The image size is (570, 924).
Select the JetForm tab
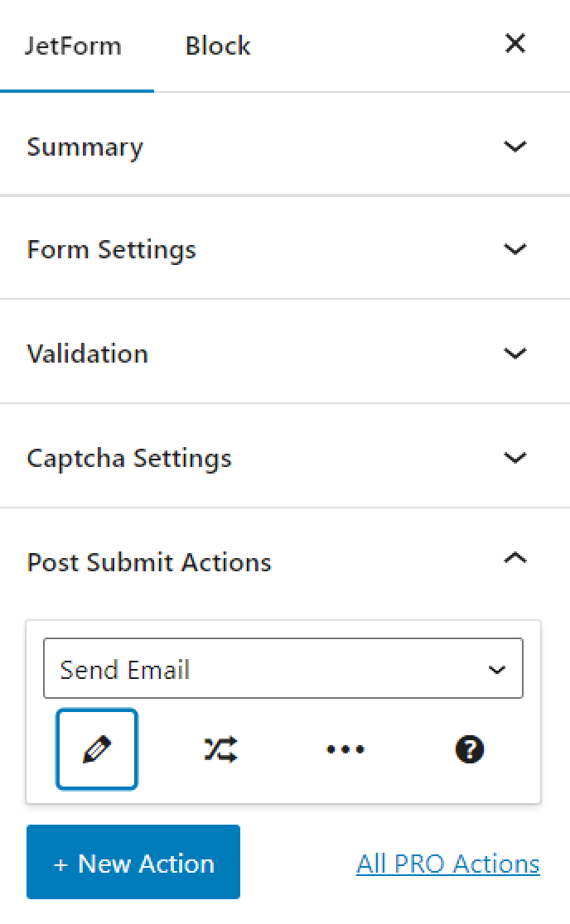pyautogui.click(x=74, y=46)
